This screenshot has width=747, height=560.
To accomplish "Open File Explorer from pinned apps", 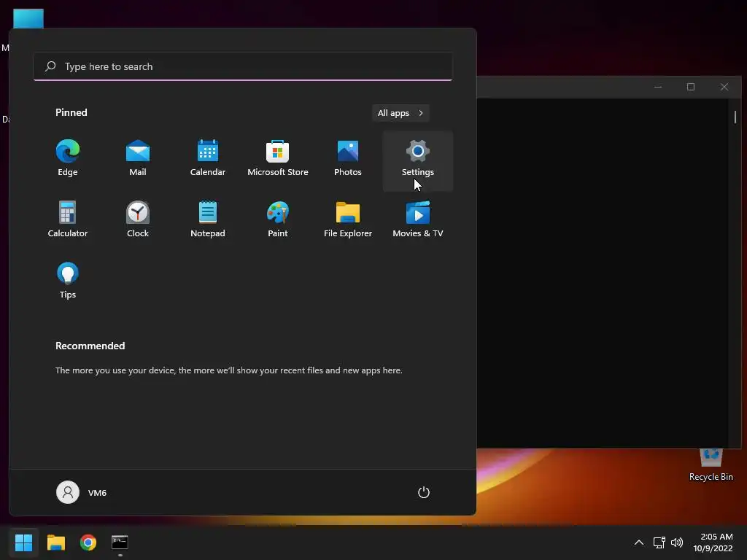I will [348, 220].
